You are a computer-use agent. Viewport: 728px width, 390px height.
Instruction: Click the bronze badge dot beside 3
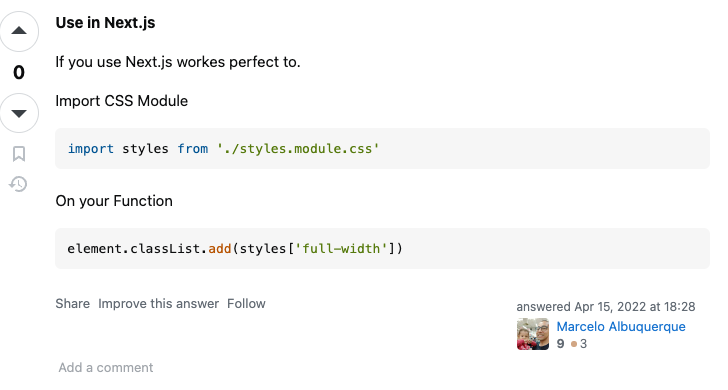pyautogui.click(x=574, y=344)
